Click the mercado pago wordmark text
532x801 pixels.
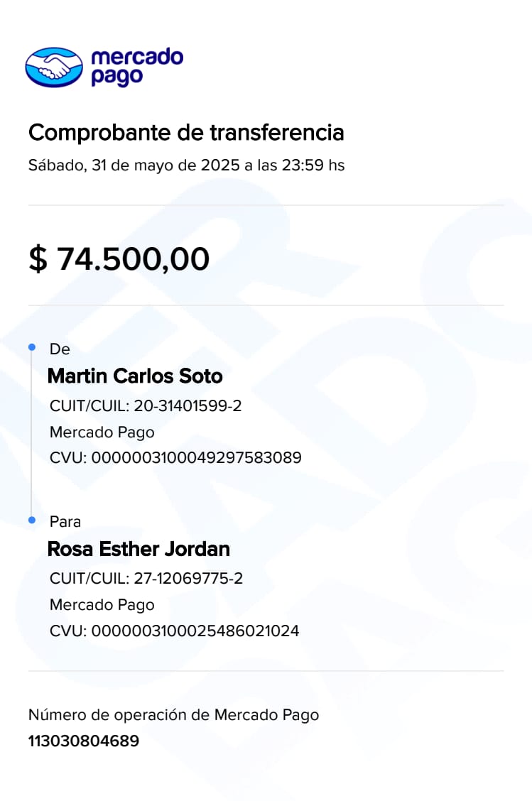coord(136,67)
